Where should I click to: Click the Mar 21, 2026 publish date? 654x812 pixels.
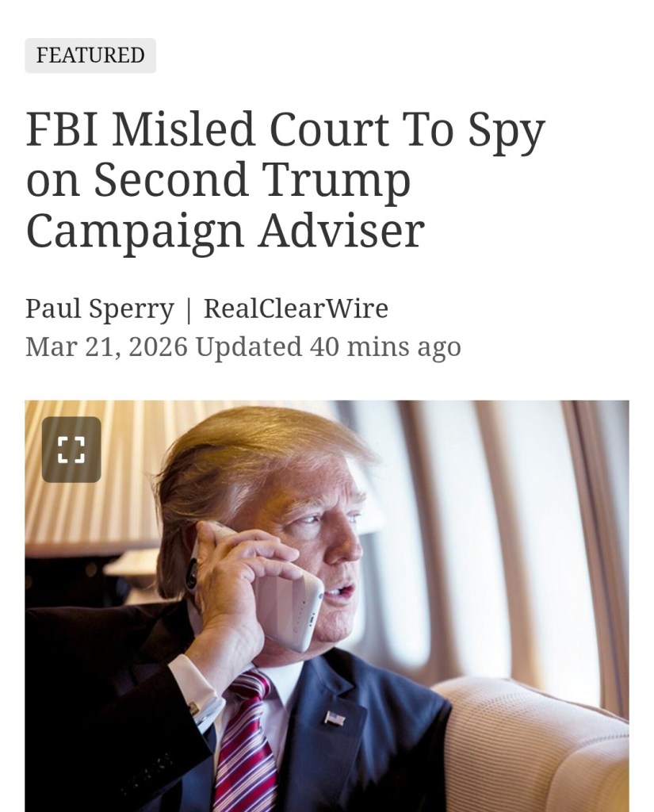106,347
